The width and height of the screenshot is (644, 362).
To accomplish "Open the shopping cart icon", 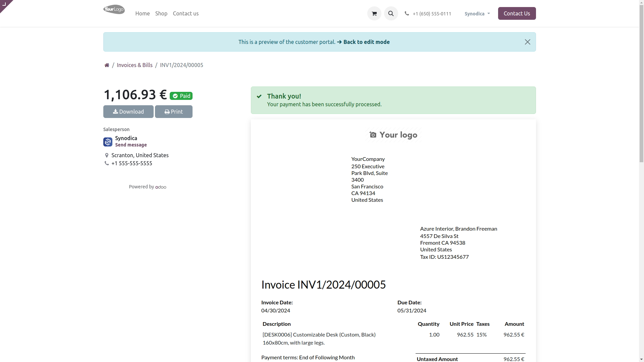I will click(x=374, y=13).
